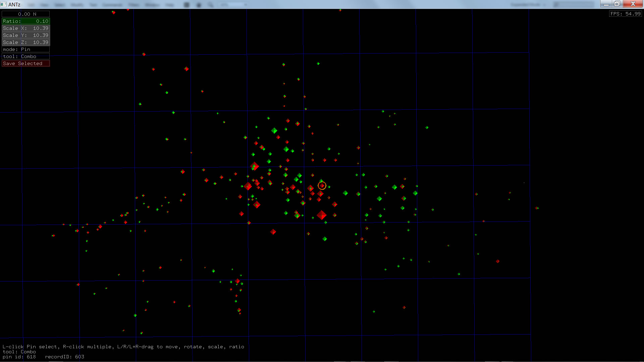Close the ANTz window

coord(633,4)
